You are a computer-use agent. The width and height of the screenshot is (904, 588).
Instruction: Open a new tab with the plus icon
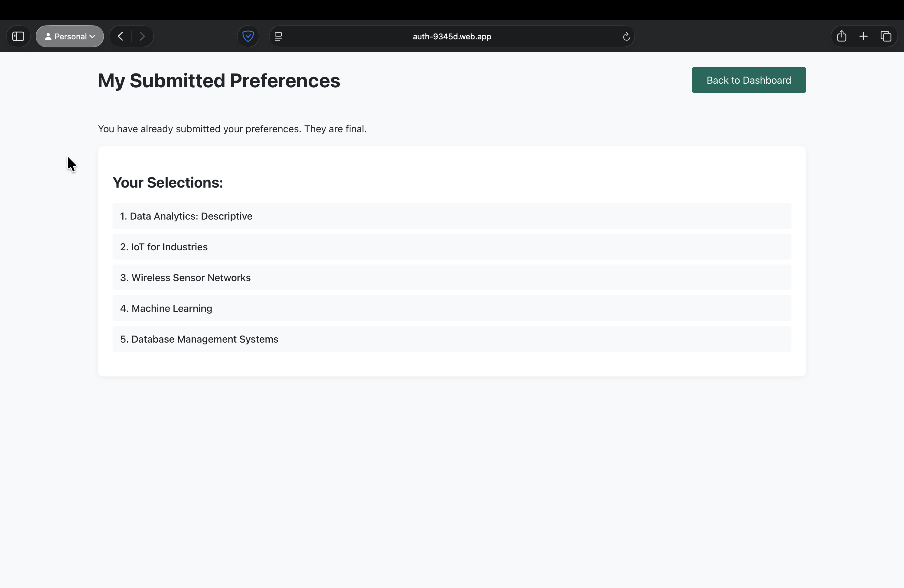pos(863,36)
